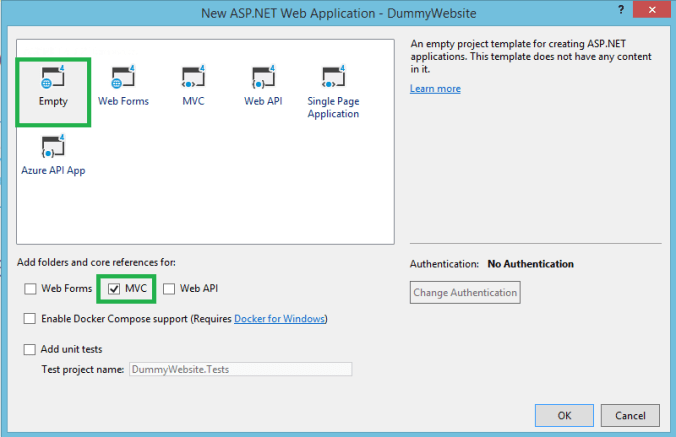Open the Learn more link
Viewport: 676px width, 437px height.
[x=435, y=89]
